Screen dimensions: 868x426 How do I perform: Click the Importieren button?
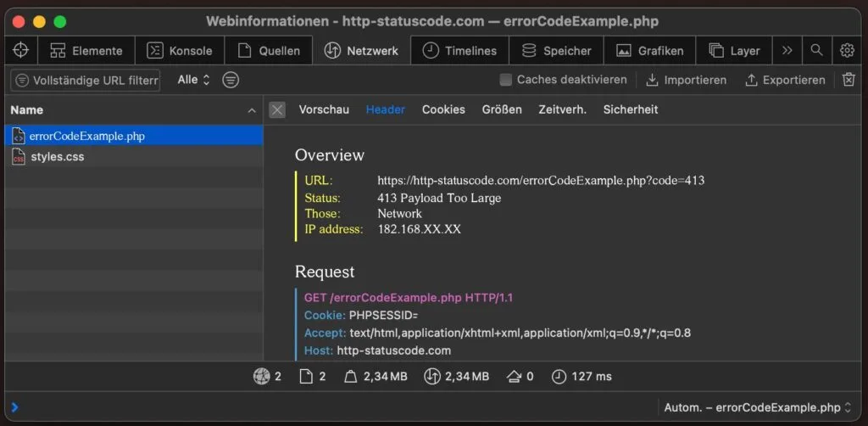pyautogui.click(x=686, y=80)
